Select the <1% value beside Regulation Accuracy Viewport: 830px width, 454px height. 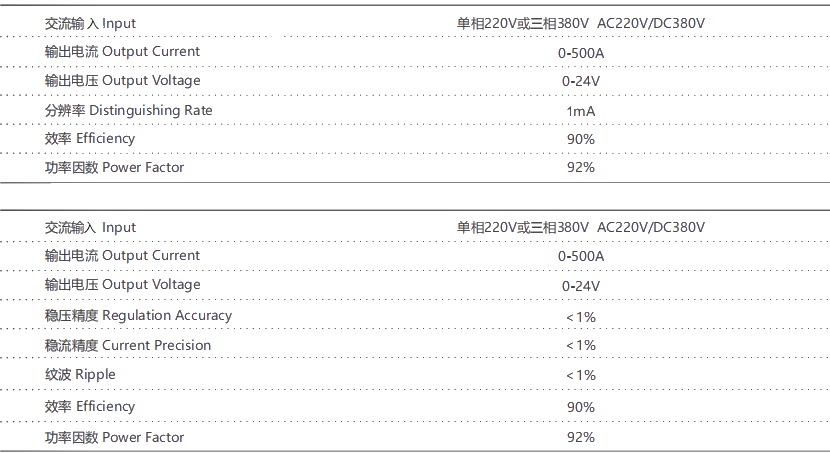click(x=581, y=317)
